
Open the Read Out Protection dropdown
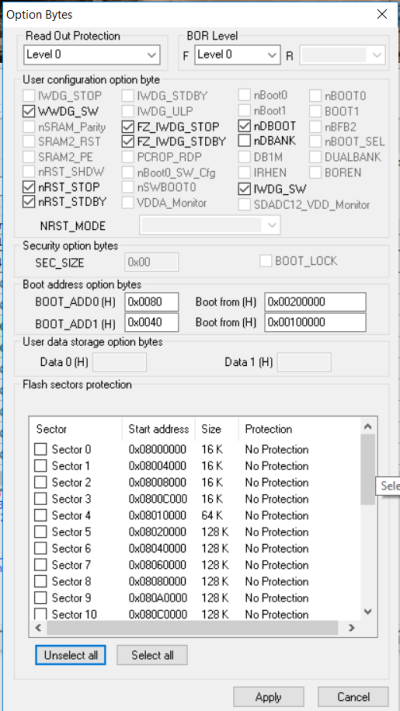click(92, 55)
